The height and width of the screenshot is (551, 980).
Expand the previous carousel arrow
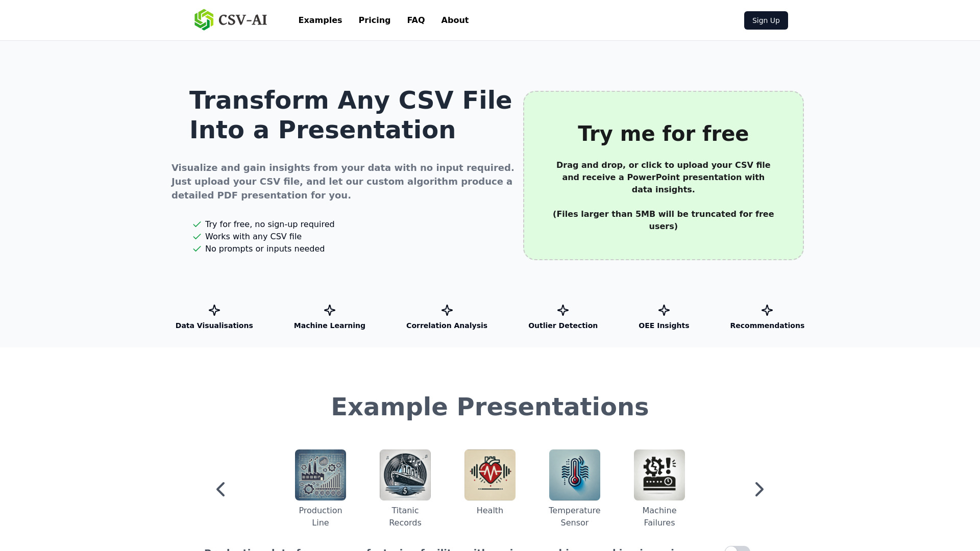coord(220,488)
